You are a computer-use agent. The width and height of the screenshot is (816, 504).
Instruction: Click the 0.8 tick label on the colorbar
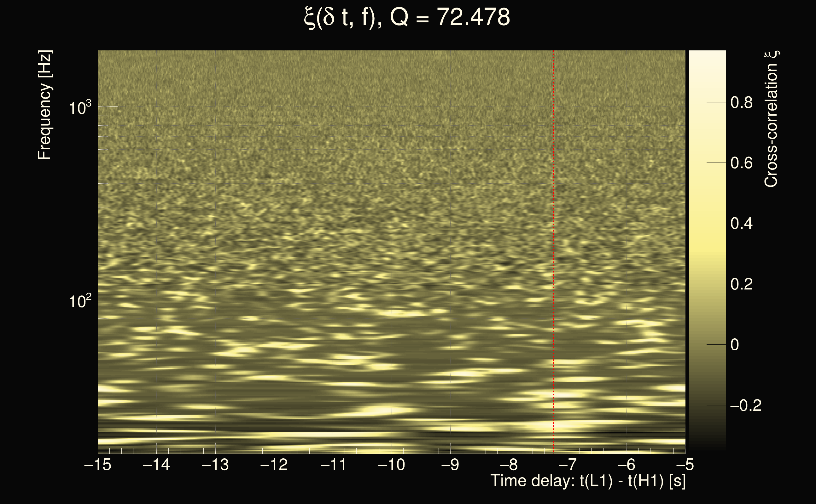tap(741, 102)
